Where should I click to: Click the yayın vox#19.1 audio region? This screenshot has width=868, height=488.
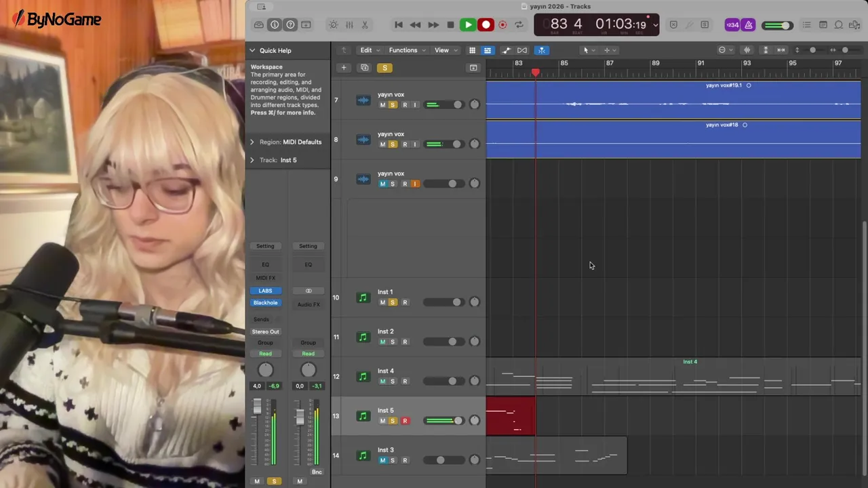coord(673,100)
